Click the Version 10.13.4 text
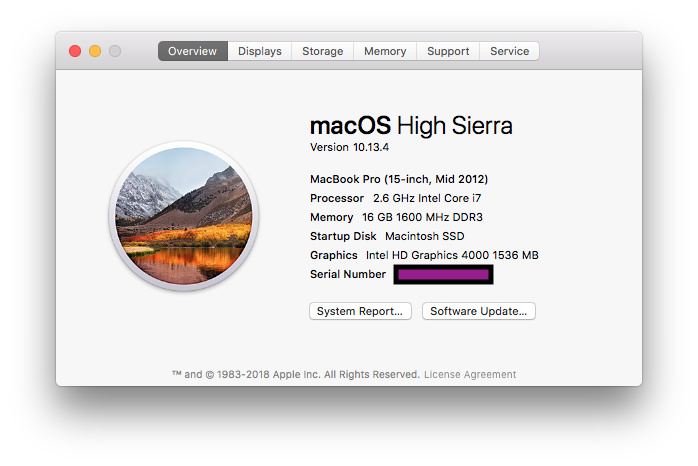The image size is (698, 466). pos(349,147)
